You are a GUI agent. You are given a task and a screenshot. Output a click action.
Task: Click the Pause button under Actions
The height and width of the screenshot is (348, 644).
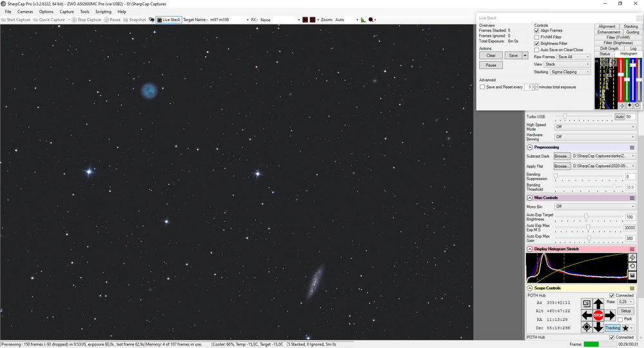tap(491, 65)
